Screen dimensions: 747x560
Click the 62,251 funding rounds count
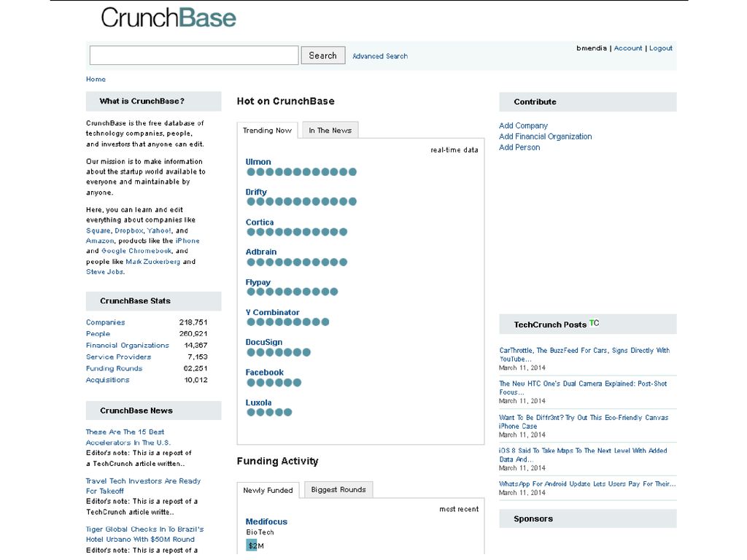coord(196,368)
